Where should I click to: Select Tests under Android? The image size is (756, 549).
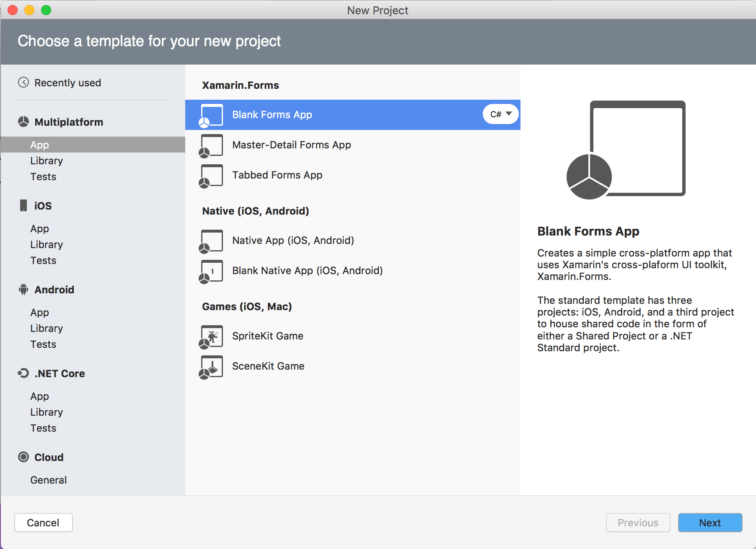pyautogui.click(x=43, y=344)
